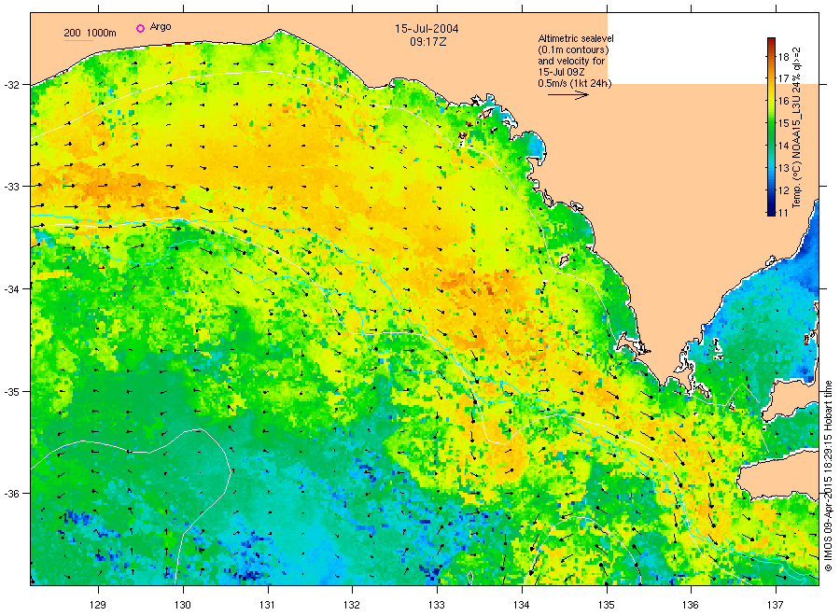The width and height of the screenshot is (840, 616).
Task: Click the 15-Jul-2004 date label
Action: pos(427,29)
